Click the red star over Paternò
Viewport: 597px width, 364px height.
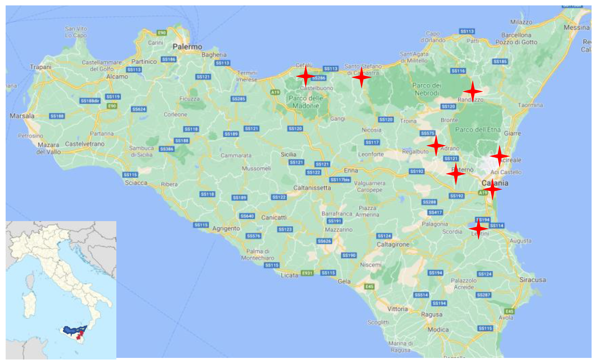click(456, 174)
